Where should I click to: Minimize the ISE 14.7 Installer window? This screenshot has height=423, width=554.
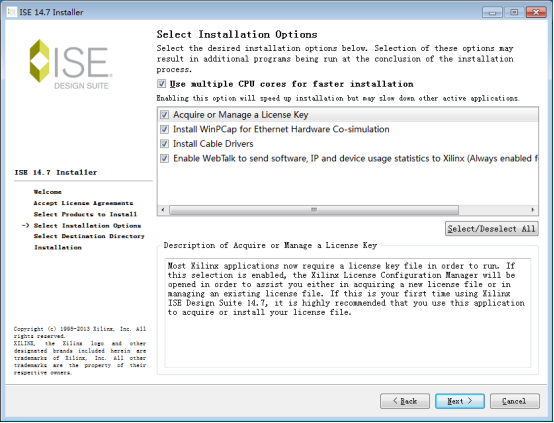493,12
